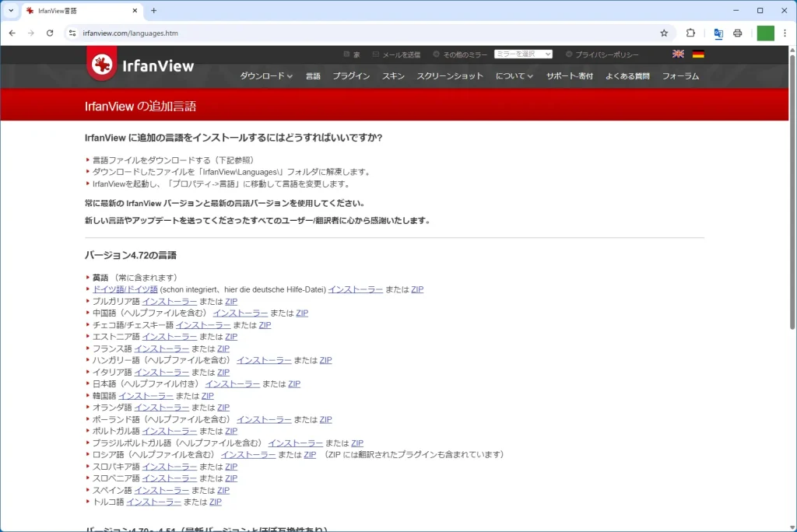Screen dimensions: 797x532
Task: Download the 韓国語 インストーラー
Action: click(146, 396)
